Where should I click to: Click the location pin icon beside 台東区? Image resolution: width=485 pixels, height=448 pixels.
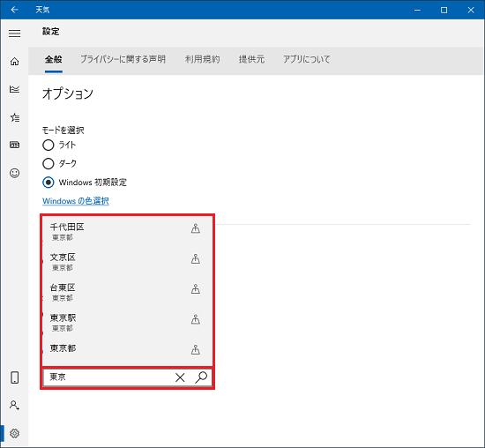(196, 289)
